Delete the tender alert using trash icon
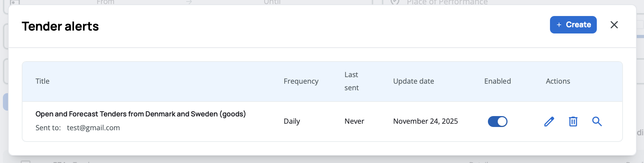 [573, 122]
